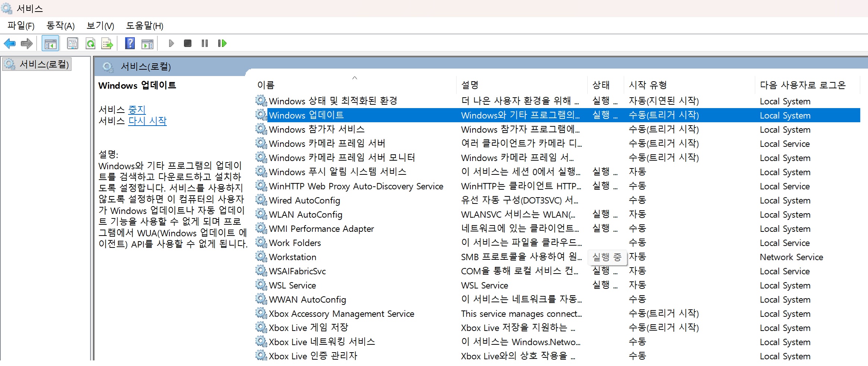Toggle the show/hide console tree icon
Viewport: 868px width, 366px height.
click(x=50, y=44)
